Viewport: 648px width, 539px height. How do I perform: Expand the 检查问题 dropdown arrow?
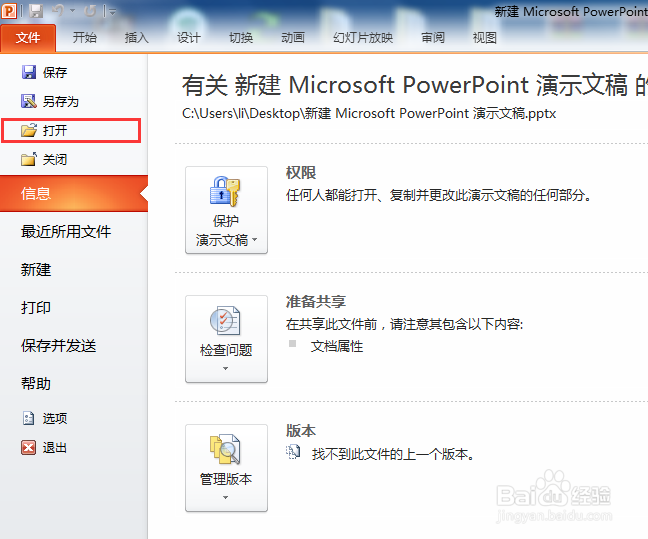coord(225,368)
